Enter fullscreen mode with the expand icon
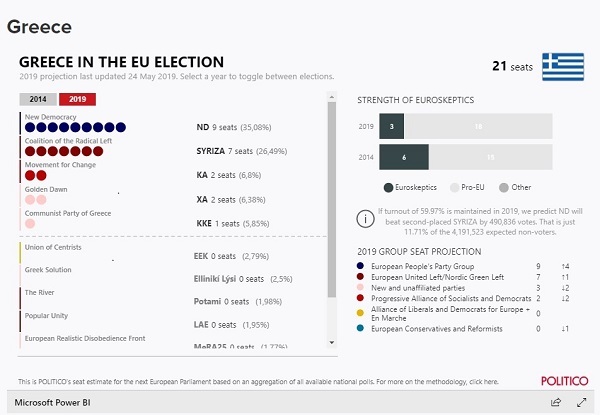 click(581, 402)
